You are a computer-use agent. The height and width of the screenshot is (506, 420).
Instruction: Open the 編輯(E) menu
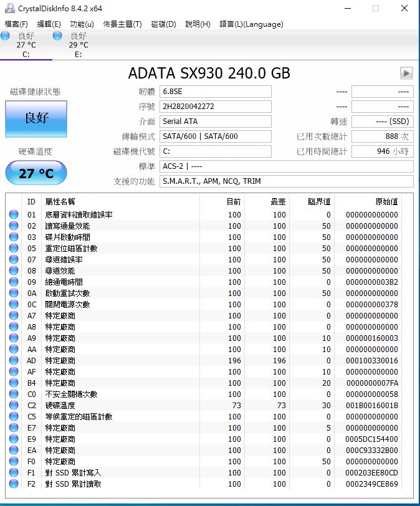[49, 24]
